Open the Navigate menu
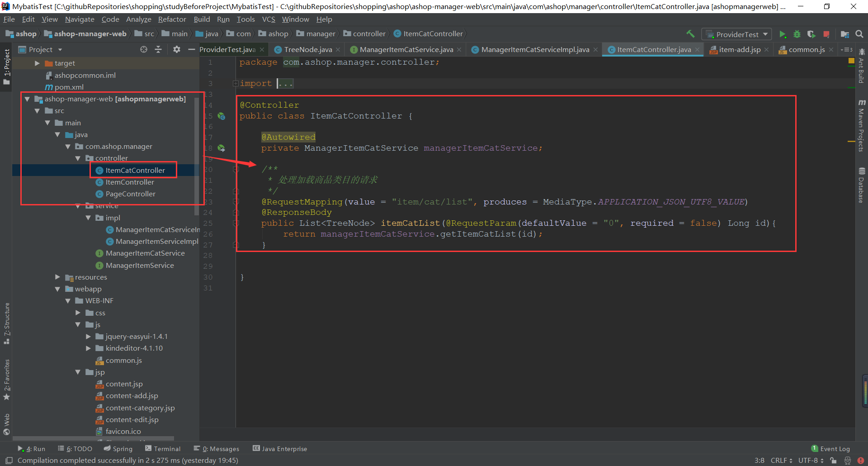 [x=80, y=19]
